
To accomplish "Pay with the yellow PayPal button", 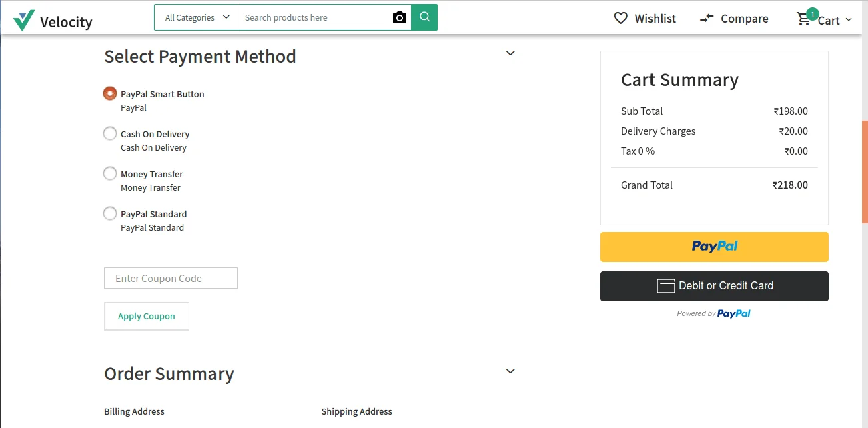I will pos(714,247).
